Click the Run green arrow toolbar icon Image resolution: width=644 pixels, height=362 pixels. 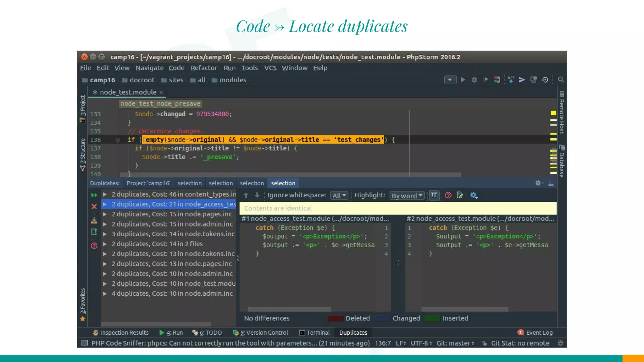(x=463, y=80)
